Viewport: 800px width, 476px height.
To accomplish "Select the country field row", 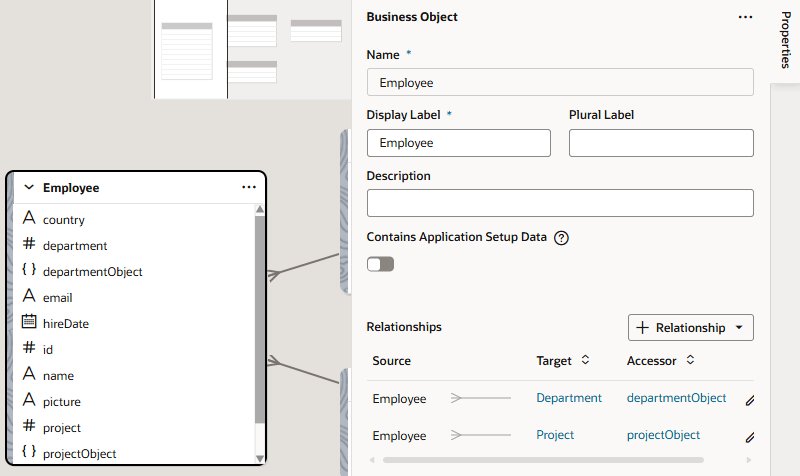I will pyautogui.click(x=134, y=219).
